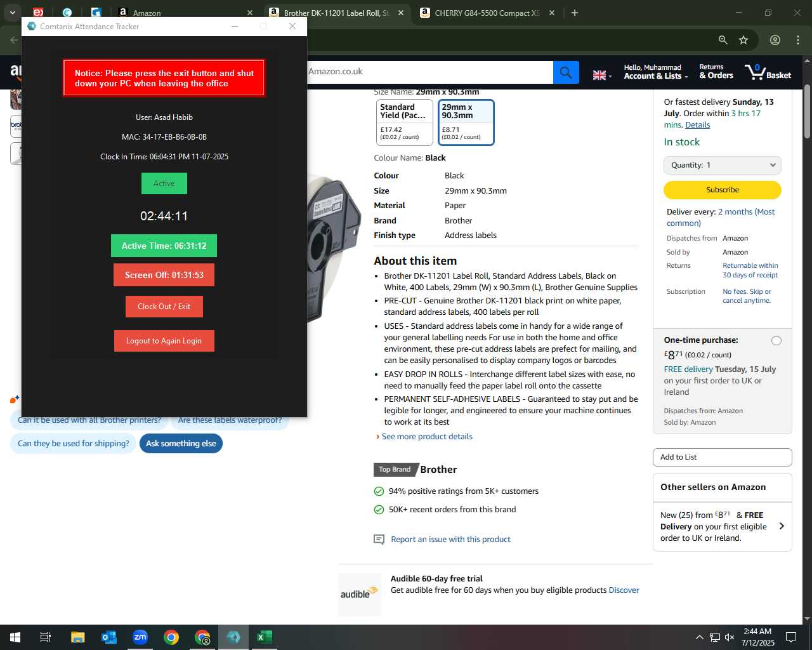The image size is (812, 650).
Task: Report an issue with this product
Action: click(450, 540)
